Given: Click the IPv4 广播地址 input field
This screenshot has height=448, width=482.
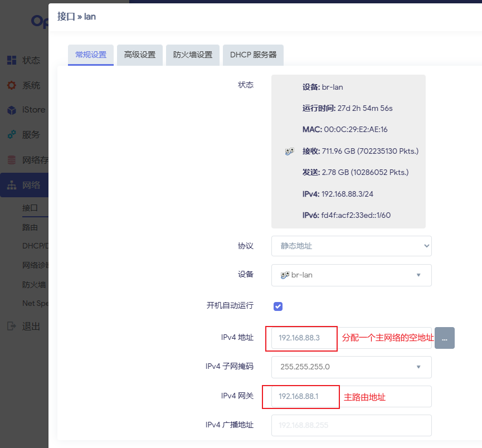Looking at the screenshot, I should click(351, 425).
